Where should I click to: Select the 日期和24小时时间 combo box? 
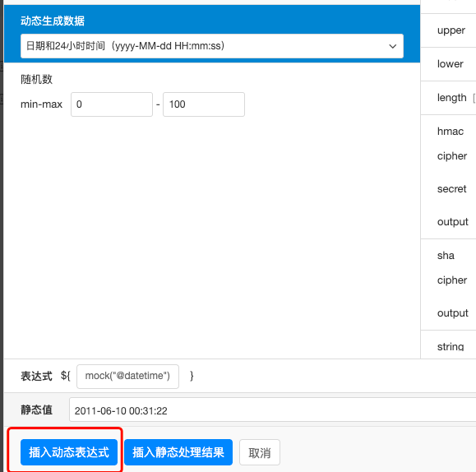pyautogui.click(x=212, y=46)
